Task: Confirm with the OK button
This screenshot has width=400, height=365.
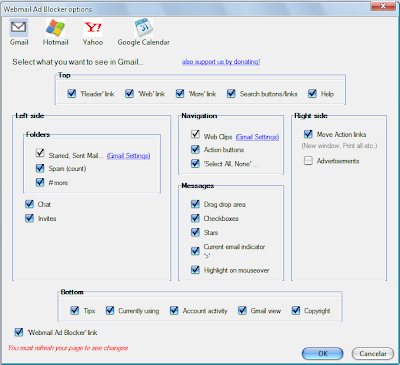Action: 322,354
